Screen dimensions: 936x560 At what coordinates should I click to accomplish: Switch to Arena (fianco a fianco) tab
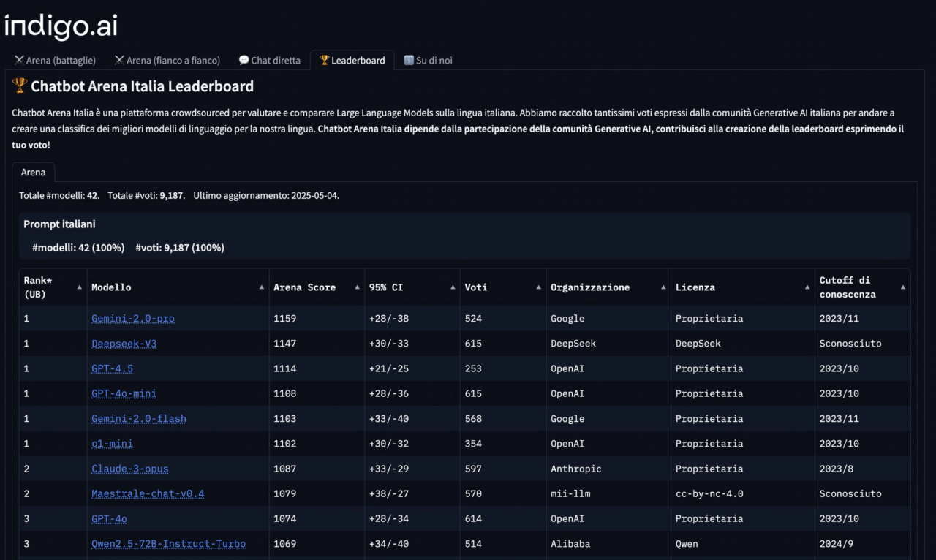(167, 60)
